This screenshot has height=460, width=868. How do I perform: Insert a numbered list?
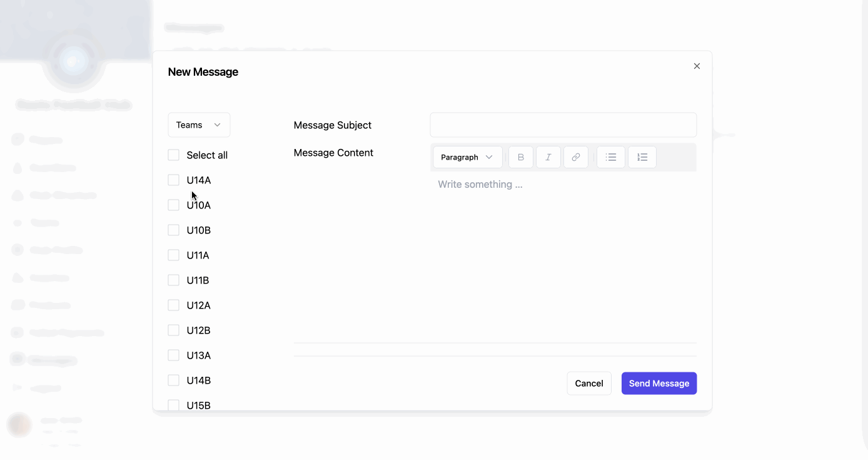pyautogui.click(x=642, y=157)
